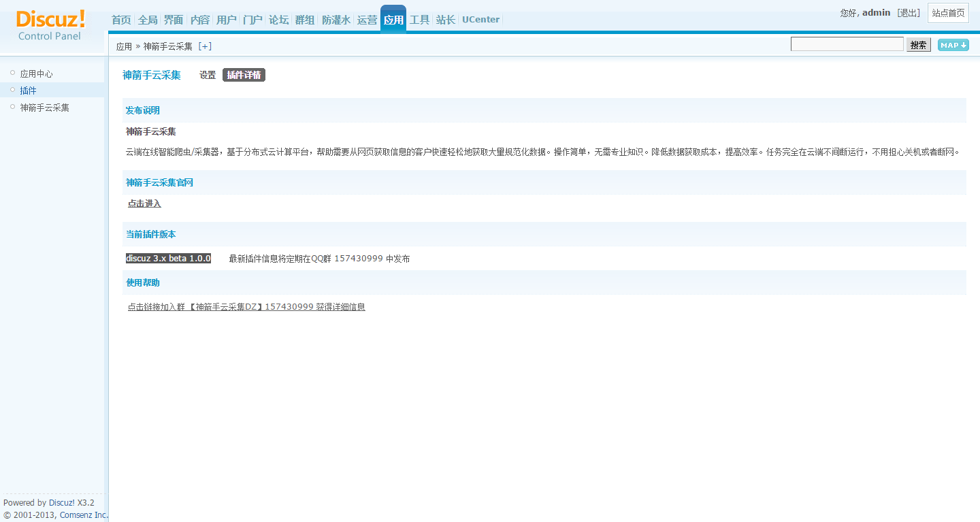Click the 站点首页 button

click(948, 13)
